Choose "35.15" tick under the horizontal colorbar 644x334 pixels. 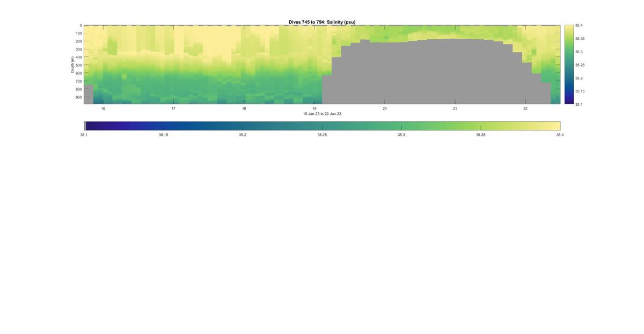pyautogui.click(x=163, y=135)
